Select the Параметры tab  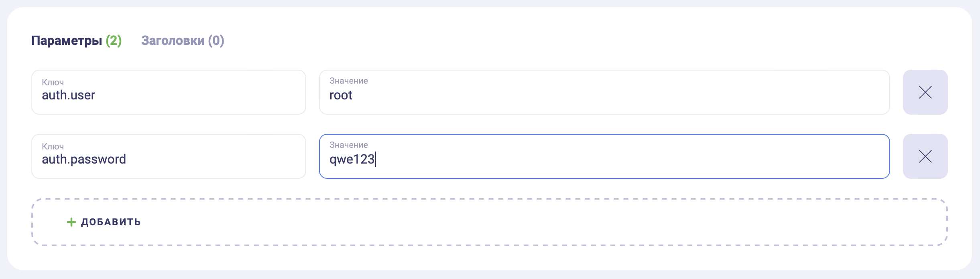(x=76, y=40)
